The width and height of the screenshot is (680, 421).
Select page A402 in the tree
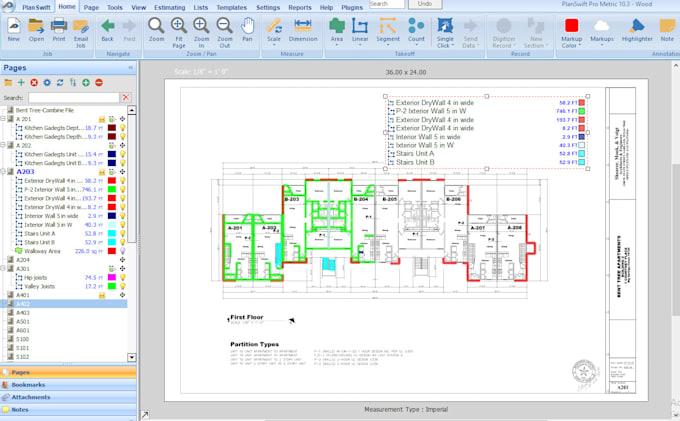point(23,304)
